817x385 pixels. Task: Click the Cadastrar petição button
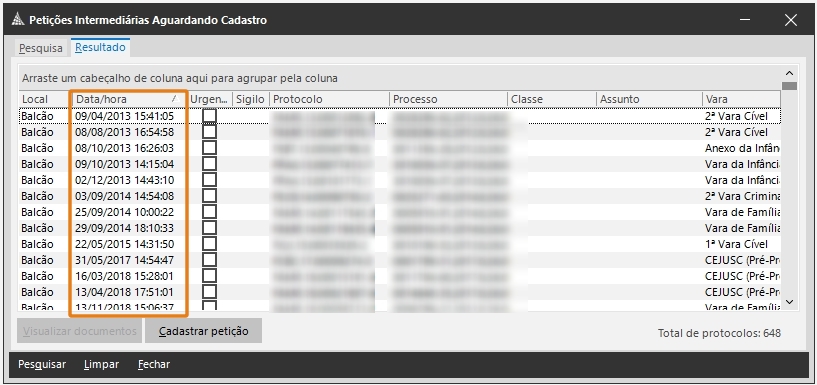(203, 331)
